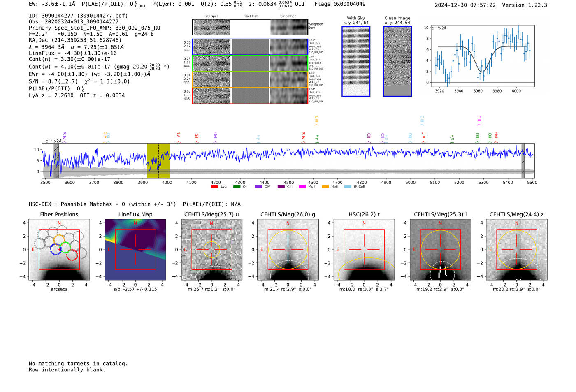
Task: Open the CFHTLS/Meg(25.7) u image
Action: point(212,250)
